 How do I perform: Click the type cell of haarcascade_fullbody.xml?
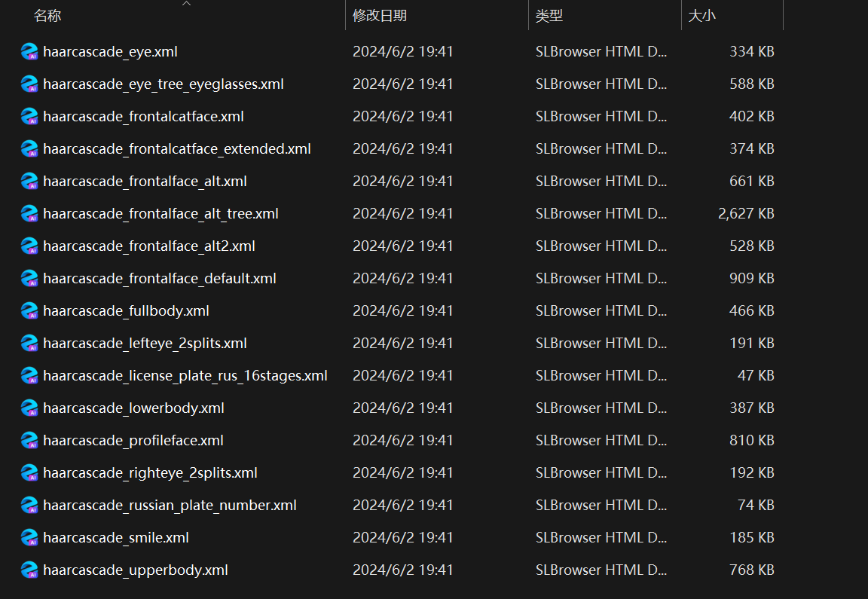pos(601,310)
